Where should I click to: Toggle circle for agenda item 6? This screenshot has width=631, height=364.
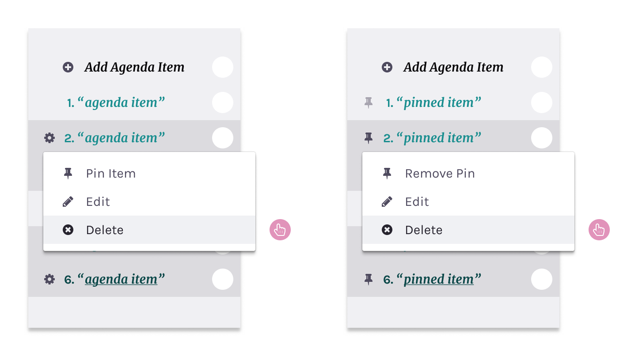223,279
